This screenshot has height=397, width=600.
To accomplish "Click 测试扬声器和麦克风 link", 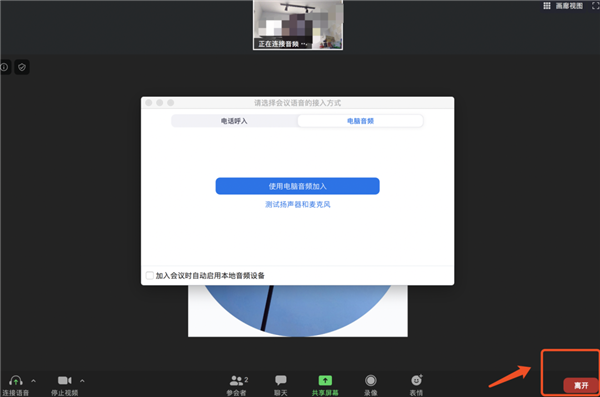I will (297, 204).
